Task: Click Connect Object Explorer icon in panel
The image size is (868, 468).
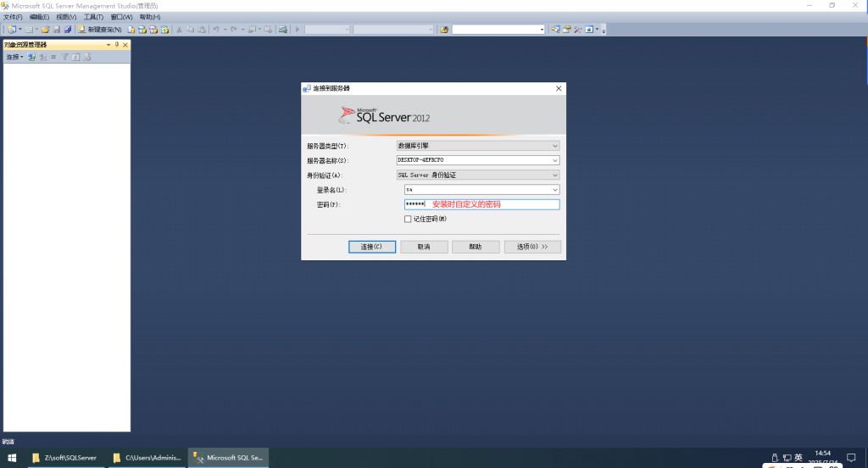Action: [31, 57]
